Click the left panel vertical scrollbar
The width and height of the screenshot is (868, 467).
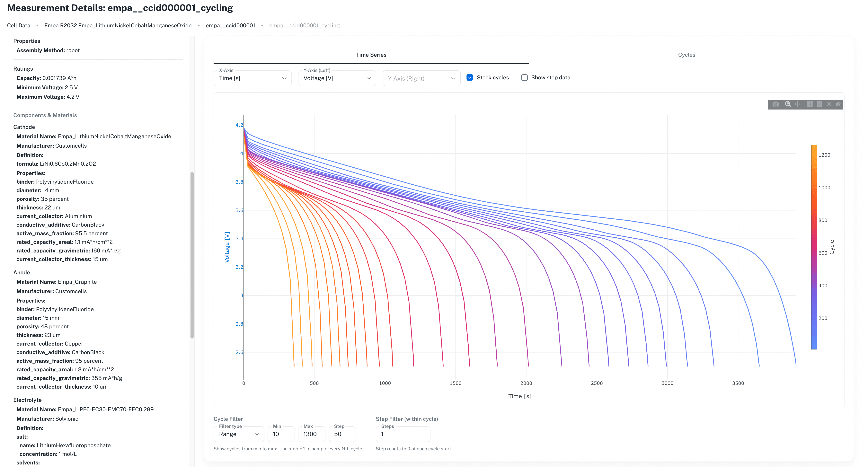[x=192, y=255]
